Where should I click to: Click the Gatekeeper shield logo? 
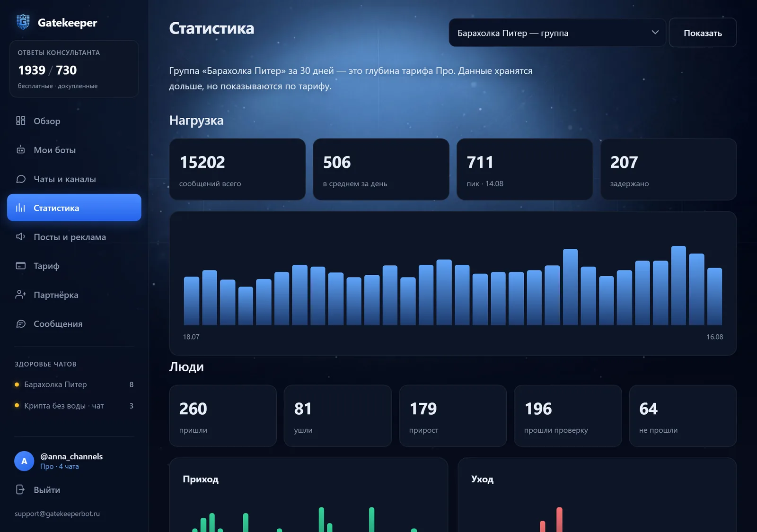23,22
